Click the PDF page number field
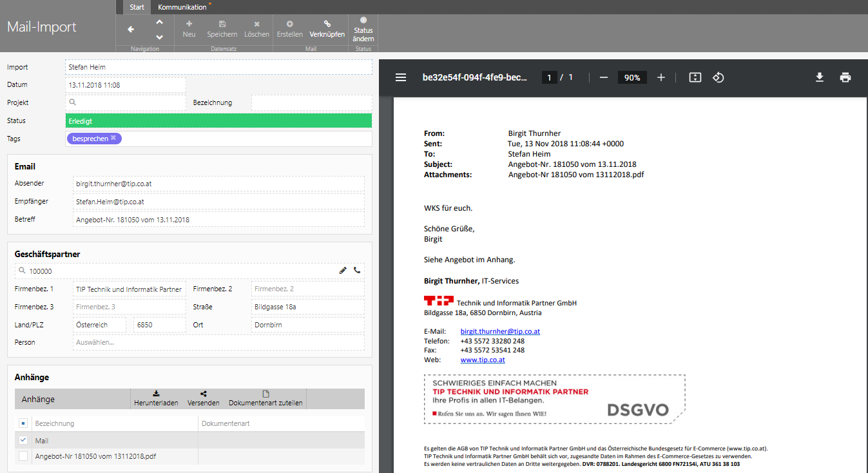 pyautogui.click(x=549, y=77)
